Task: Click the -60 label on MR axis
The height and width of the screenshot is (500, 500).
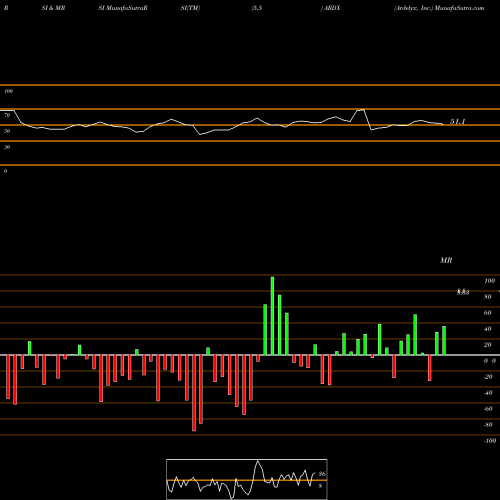Action: click(488, 409)
